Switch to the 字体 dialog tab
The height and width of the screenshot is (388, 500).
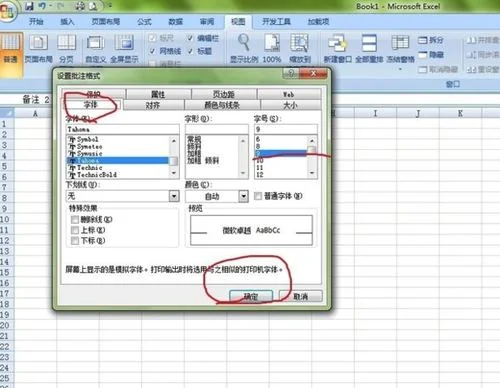coord(91,105)
